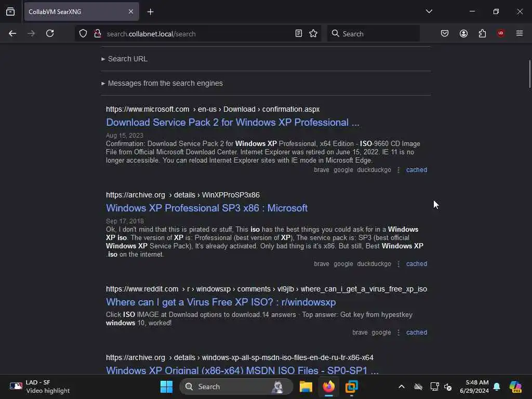Click brave engine label under Microsoft result
532x399 pixels.
pyautogui.click(x=321, y=170)
